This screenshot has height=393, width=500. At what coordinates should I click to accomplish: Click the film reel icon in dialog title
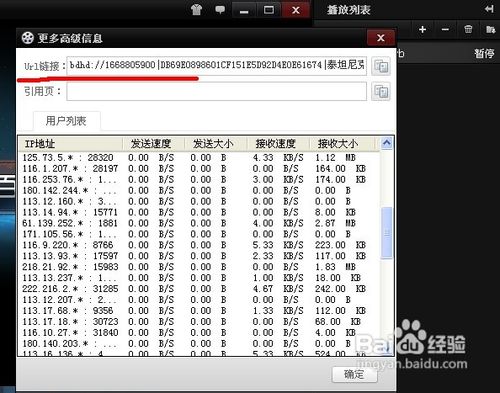click(28, 38)
